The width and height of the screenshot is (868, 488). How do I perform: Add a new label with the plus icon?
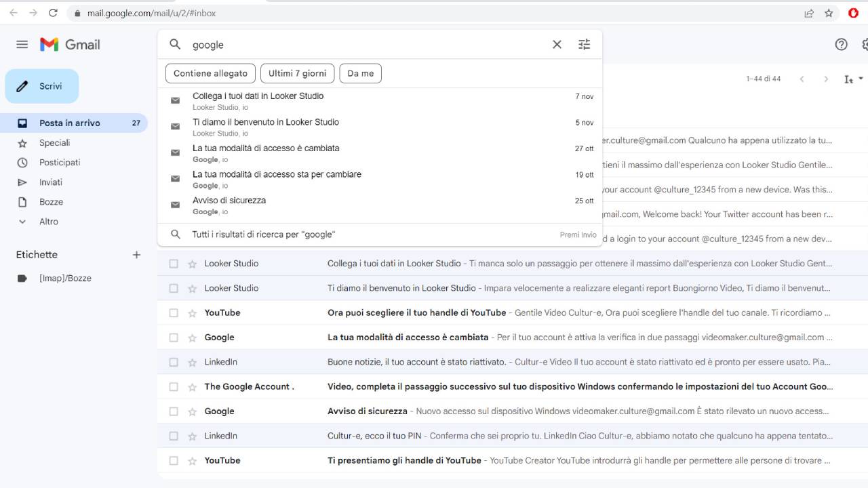click(136, 255)
